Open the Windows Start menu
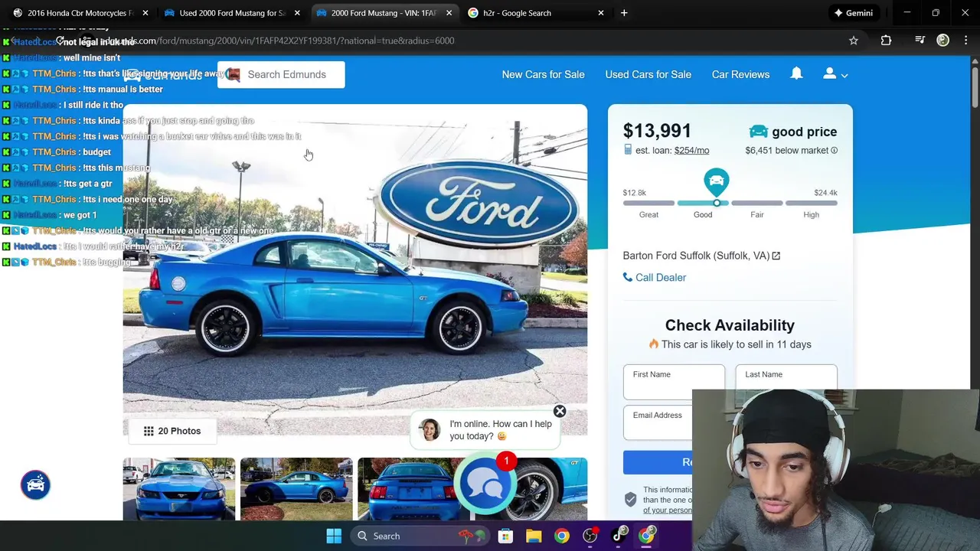 click(x=334, y=536)
